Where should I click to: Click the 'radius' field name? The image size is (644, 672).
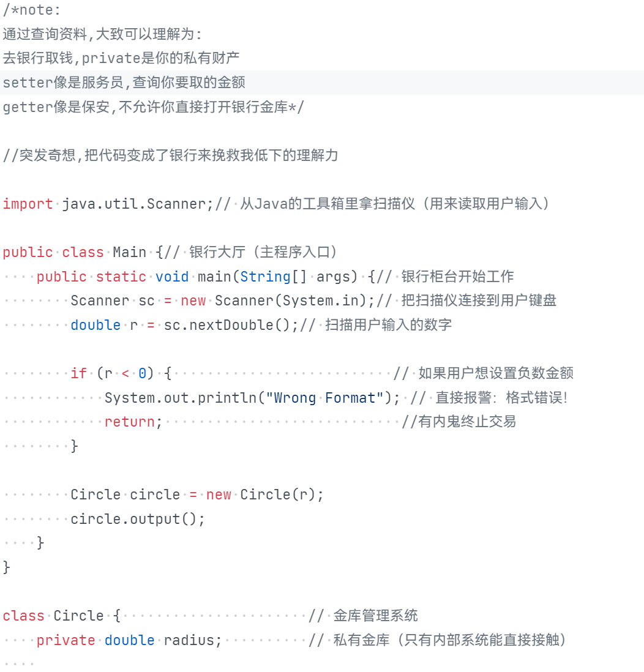[189, 640]
